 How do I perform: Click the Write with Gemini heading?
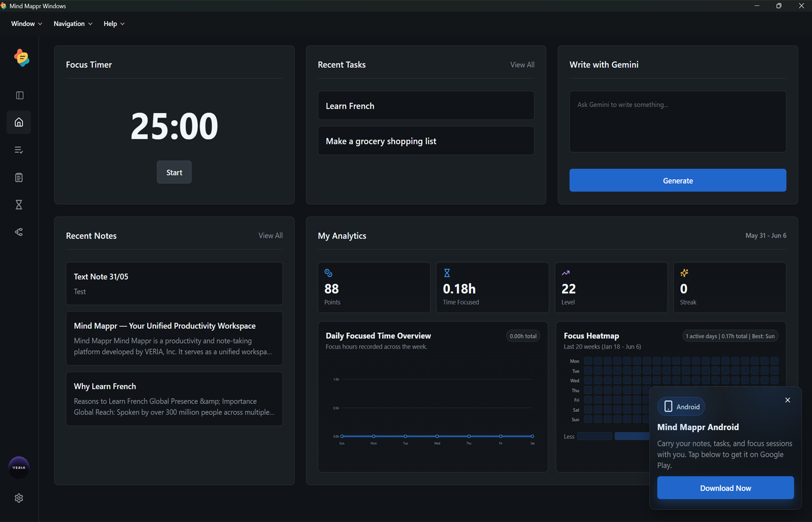tap(604, 65)
